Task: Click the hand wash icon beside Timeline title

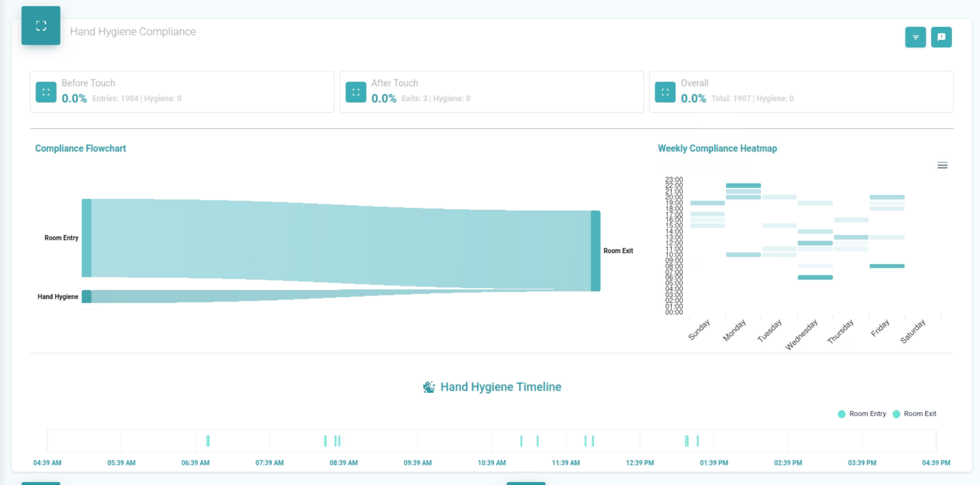Action: pyautogui.click(x=429, y=387)
